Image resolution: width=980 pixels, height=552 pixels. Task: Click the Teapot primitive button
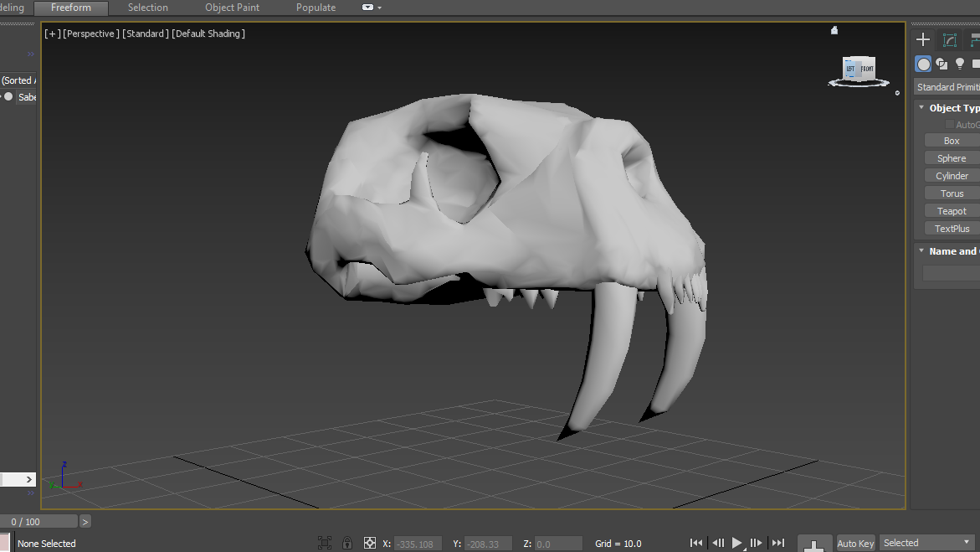952,211
